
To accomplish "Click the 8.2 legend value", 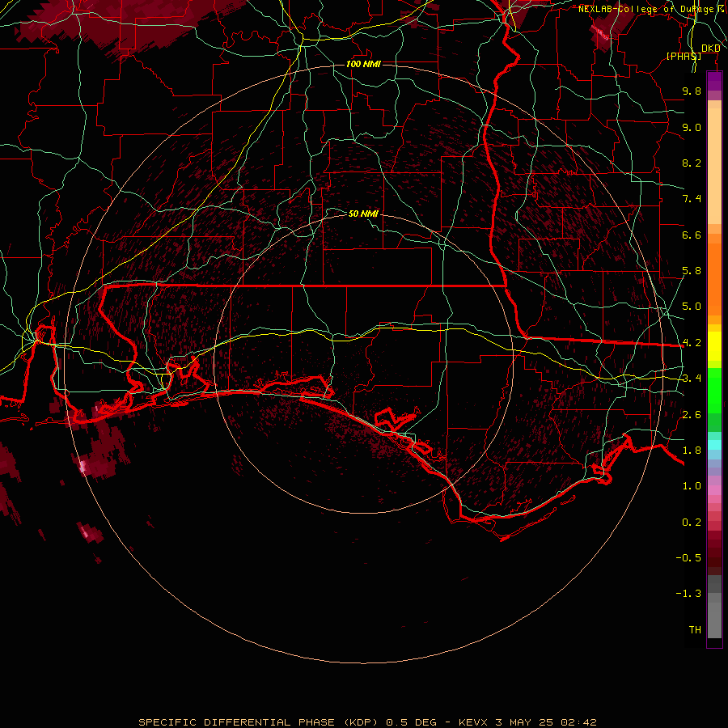I will click(x=692, y=163).
